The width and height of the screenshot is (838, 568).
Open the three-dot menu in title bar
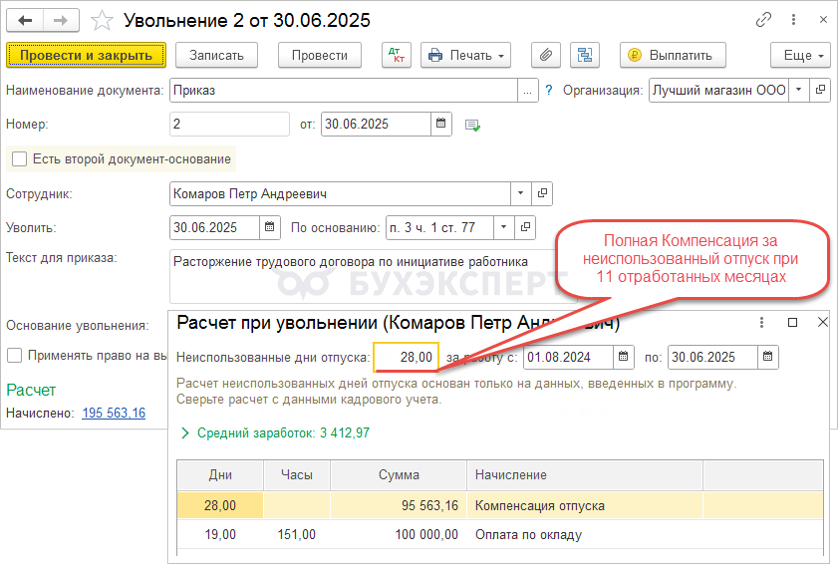pos(794,20)
